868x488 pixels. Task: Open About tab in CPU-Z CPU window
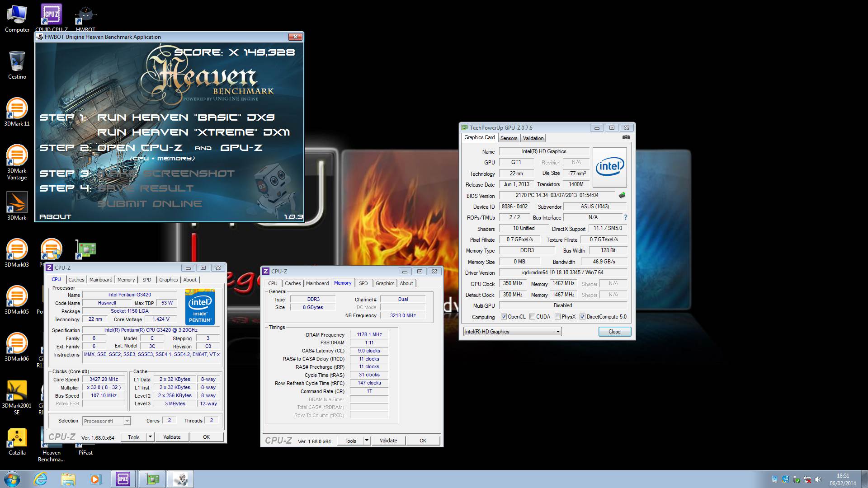tap(190, 280)
